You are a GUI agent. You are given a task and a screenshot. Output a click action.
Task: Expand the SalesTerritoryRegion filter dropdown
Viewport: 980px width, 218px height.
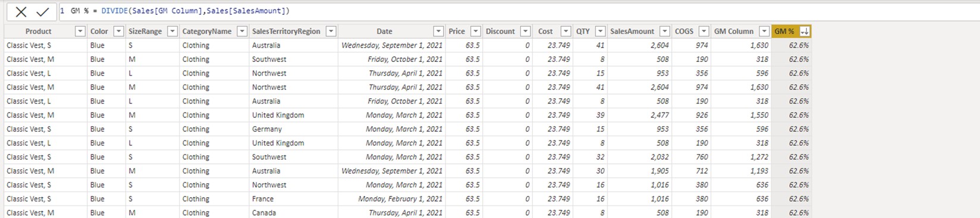tap(331, 31)
